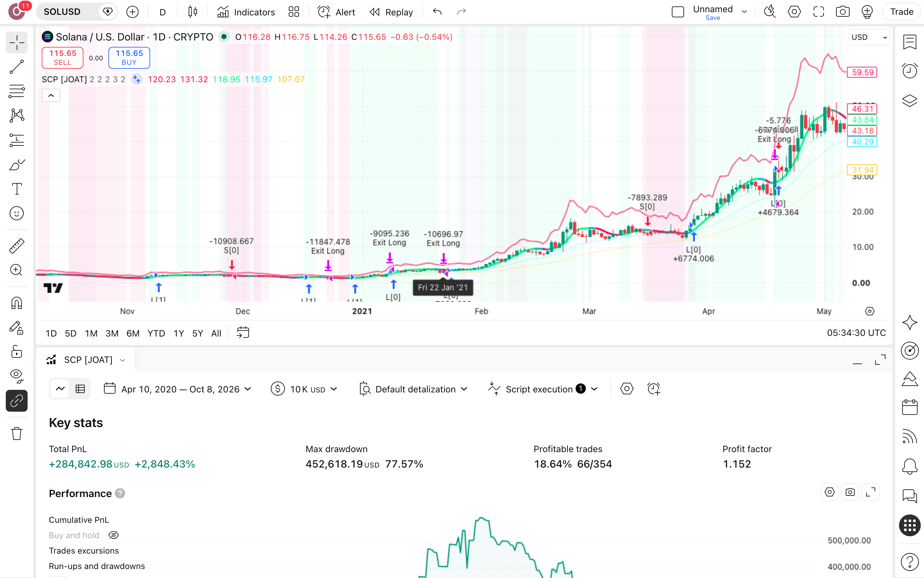924x578 pixels.
Task: Open the USD currency dropdown
Action: pyautogui.click(x=869, y=37)
